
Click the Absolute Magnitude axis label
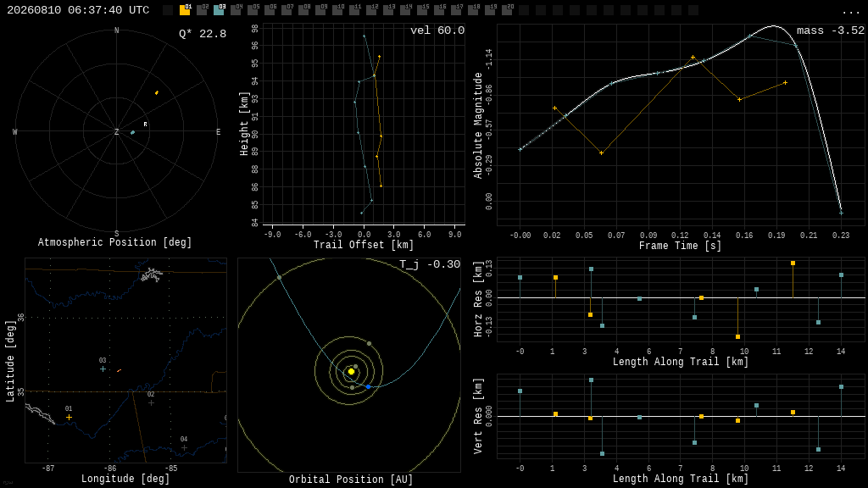tap(478, 125)
